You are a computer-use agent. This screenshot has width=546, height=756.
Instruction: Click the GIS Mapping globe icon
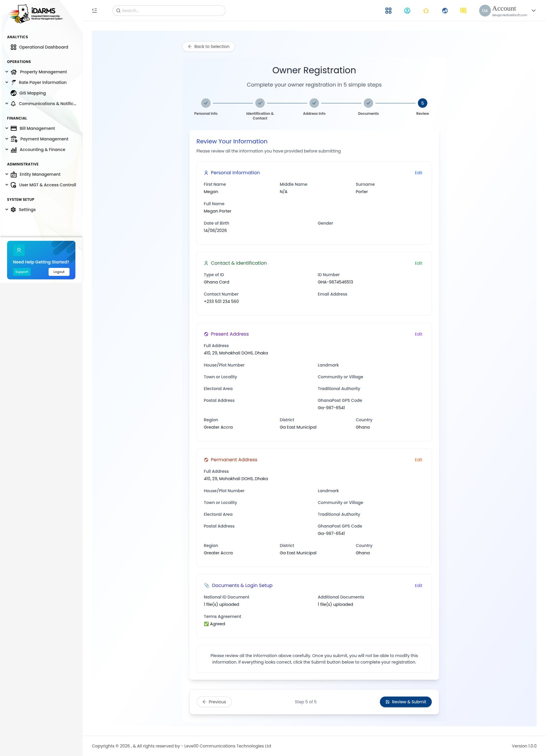[14, 93]
